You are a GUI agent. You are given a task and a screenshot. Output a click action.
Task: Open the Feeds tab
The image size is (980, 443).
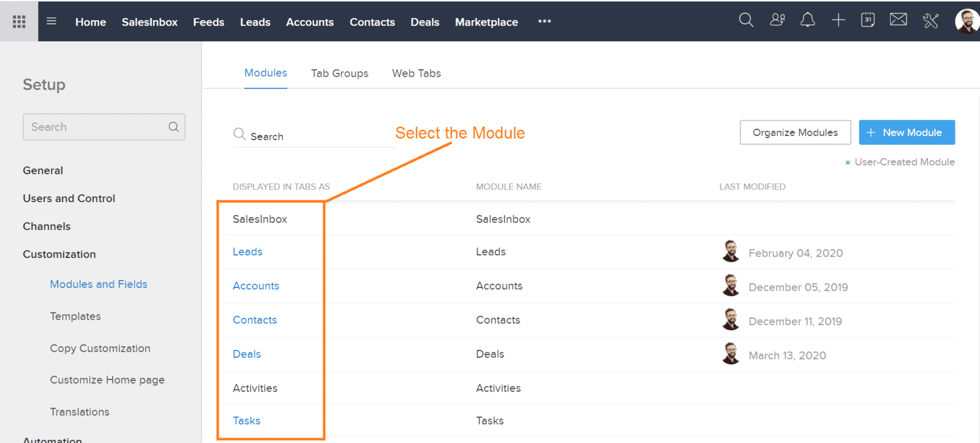[x=209, y=22]
